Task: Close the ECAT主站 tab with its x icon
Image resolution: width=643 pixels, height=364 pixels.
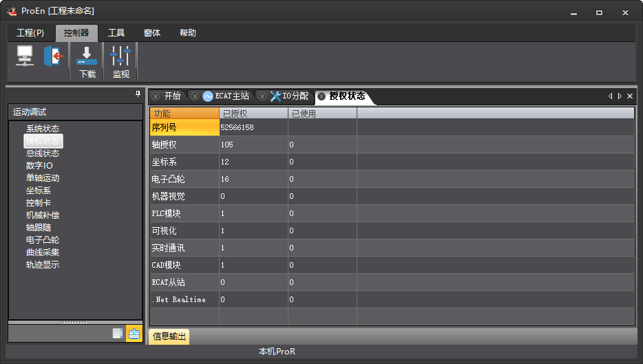Action: tap(195, 96)
